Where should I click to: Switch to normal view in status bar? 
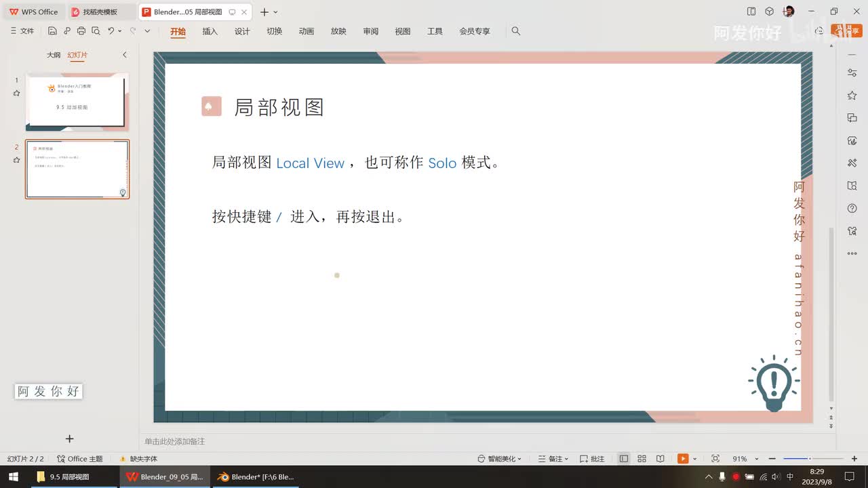624,459
